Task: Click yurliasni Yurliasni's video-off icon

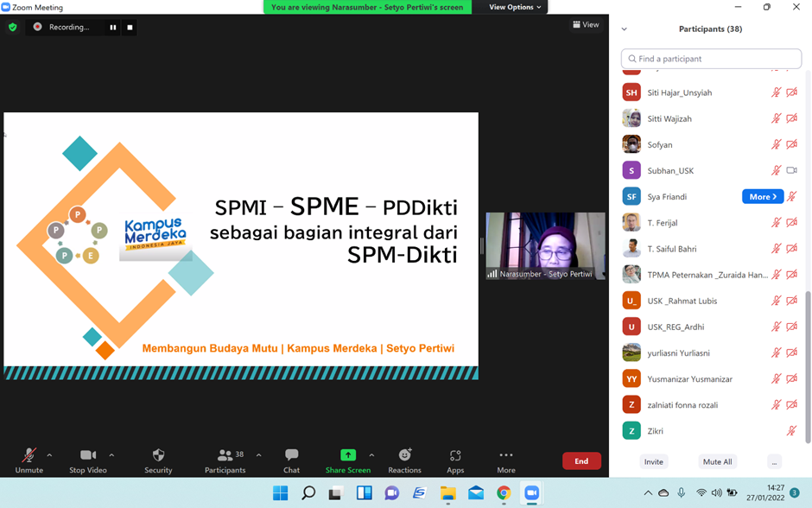Action: point(792,352)
